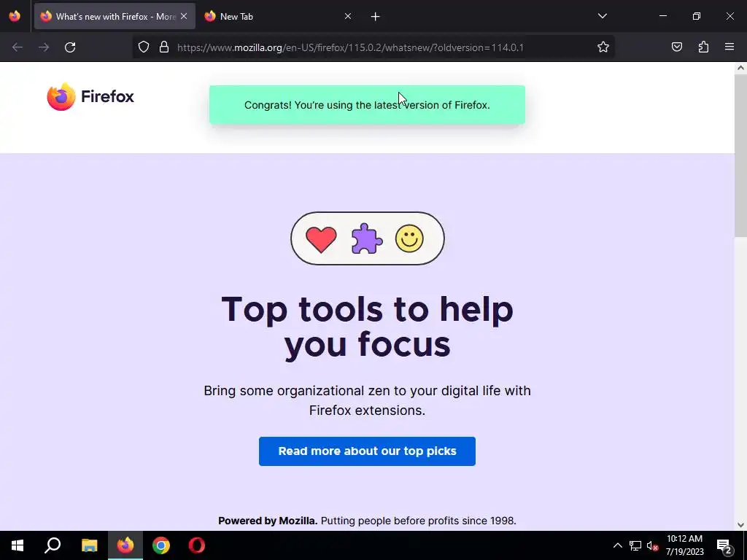Click the red heart illustration icon
Screen dimensions: 747x560
[x=321, y=239]
